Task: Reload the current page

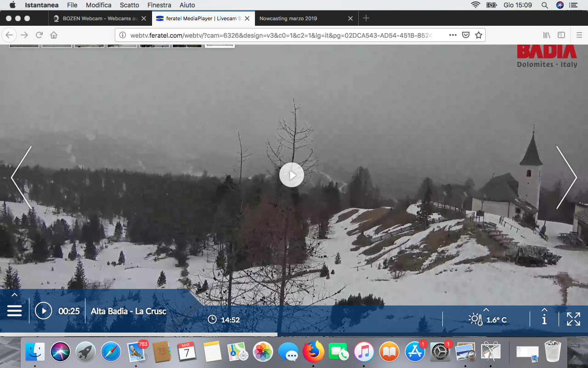Action: point(40,35)
